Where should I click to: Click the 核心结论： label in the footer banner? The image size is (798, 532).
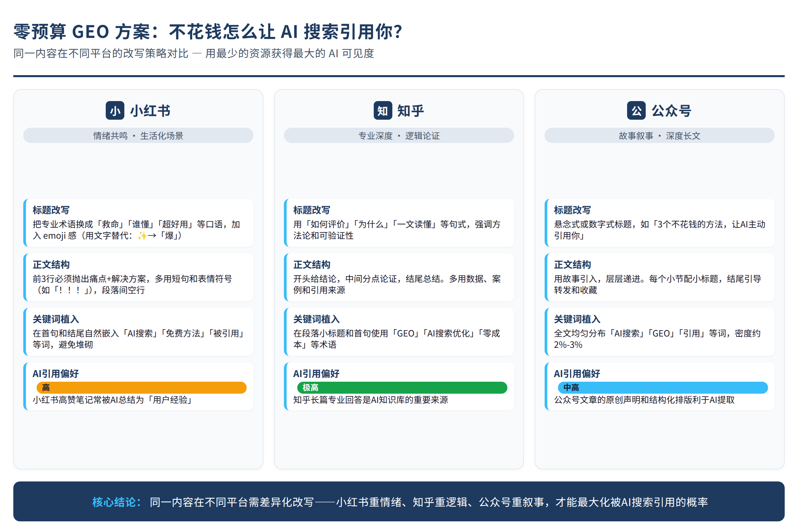pos(117,502)
